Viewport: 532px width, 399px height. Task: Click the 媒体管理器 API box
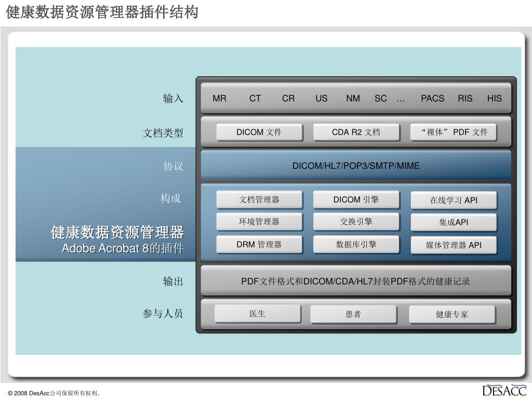pos(454,245)
